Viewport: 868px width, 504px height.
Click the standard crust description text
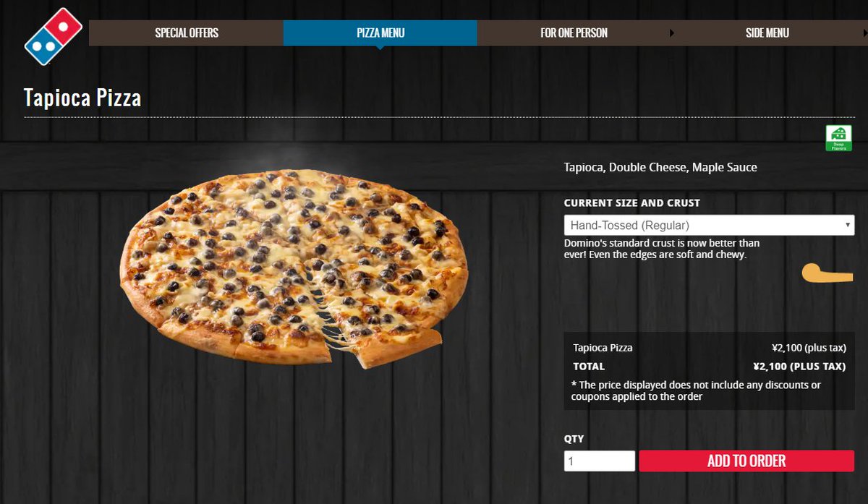click(662, 249)
